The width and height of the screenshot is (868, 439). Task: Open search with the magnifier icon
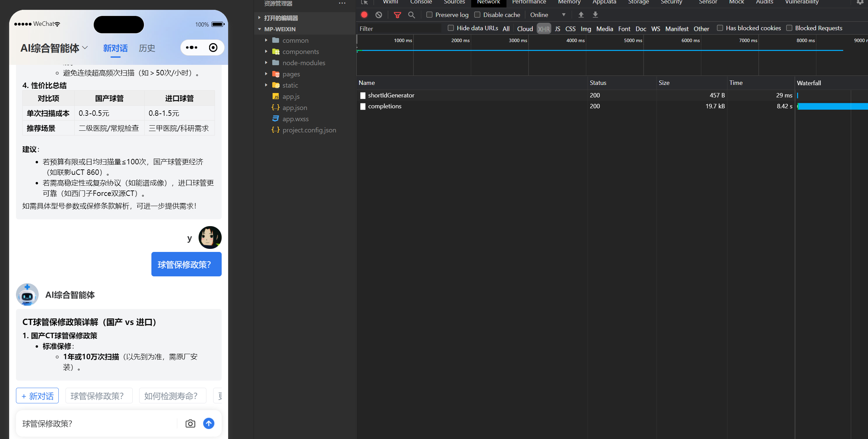pos(411,15)
